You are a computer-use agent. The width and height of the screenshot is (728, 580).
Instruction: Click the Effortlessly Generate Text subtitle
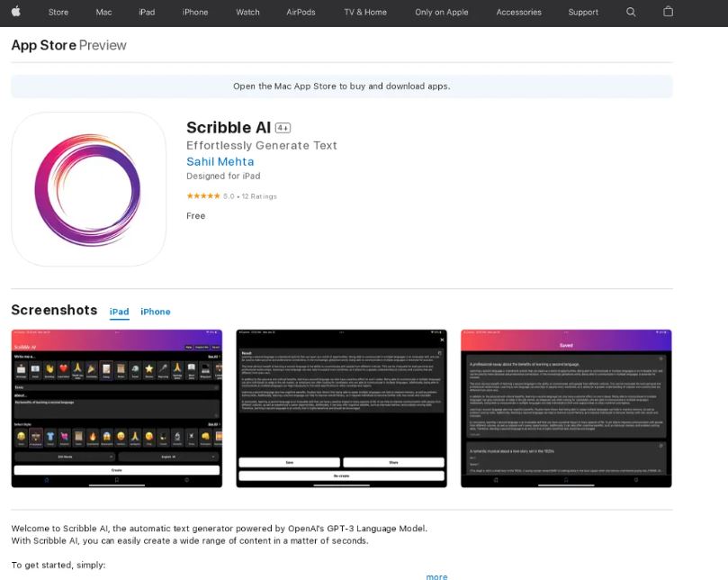262,146
